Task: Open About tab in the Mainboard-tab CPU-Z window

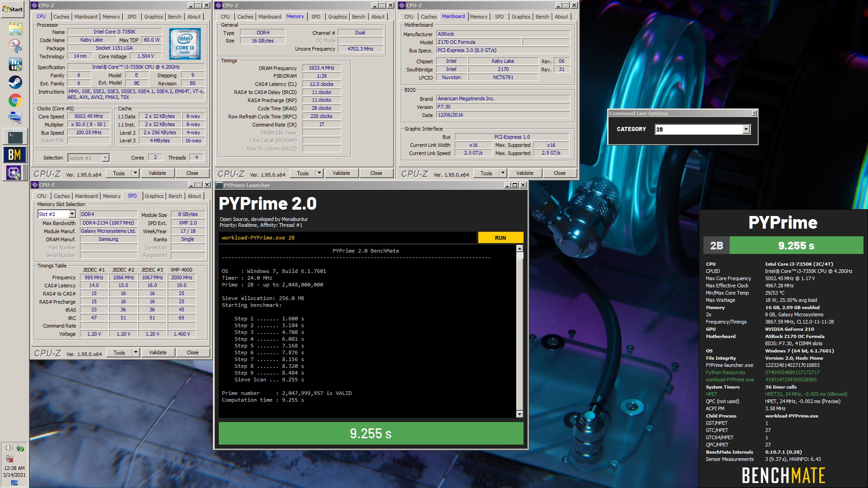Action: coord(561,17)
